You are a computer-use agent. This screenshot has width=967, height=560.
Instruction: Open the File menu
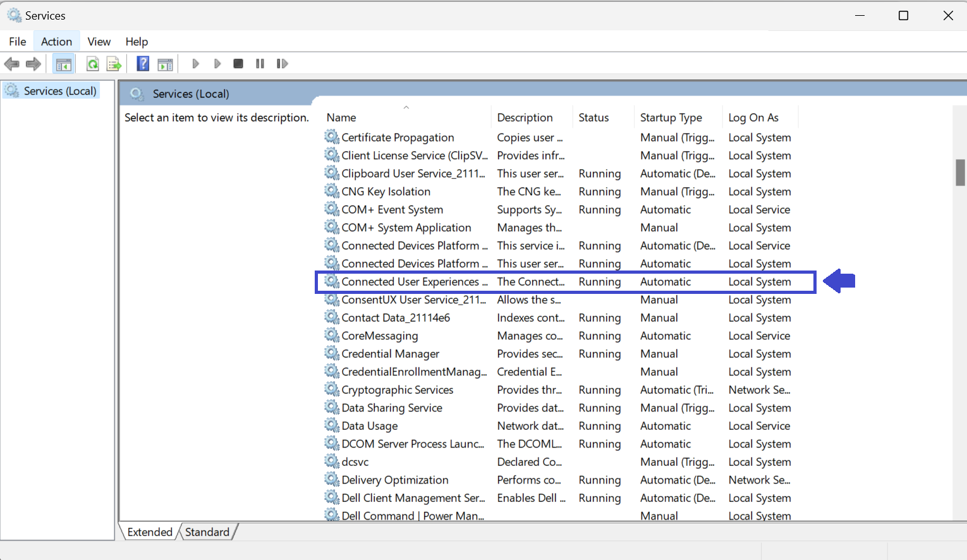tap(18, 42)
